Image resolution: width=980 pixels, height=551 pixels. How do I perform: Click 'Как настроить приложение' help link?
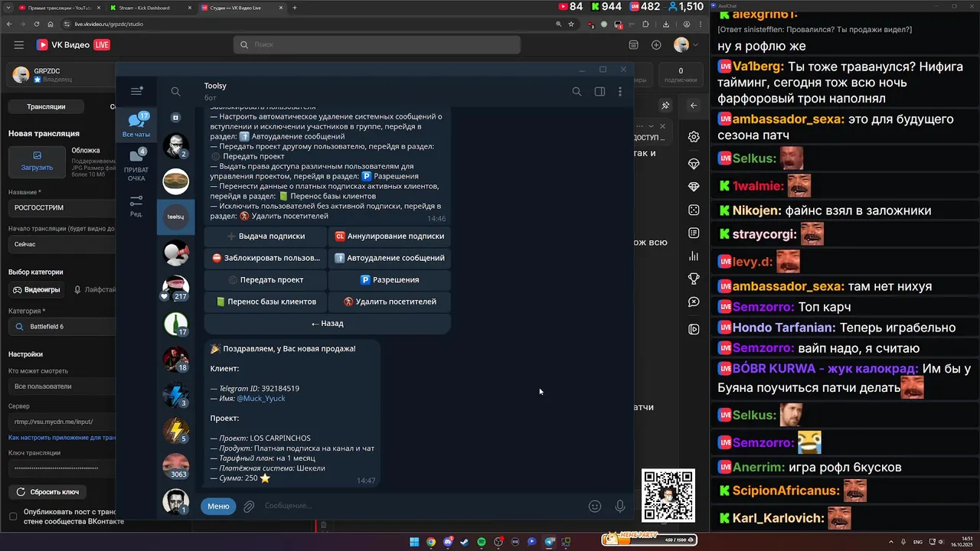coord(62,438)
